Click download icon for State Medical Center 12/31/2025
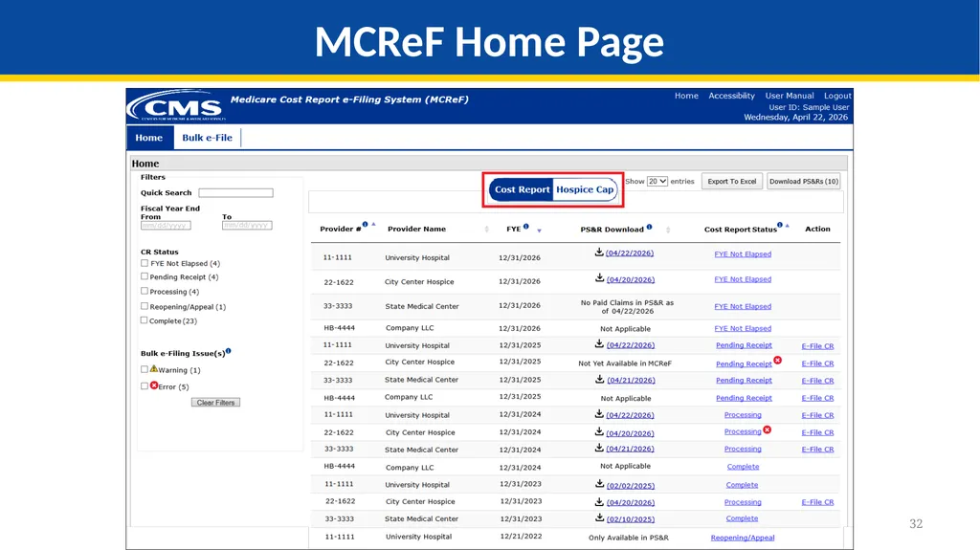Image resolution: width=980 pixels, height=550 pixels. point(599,379)
